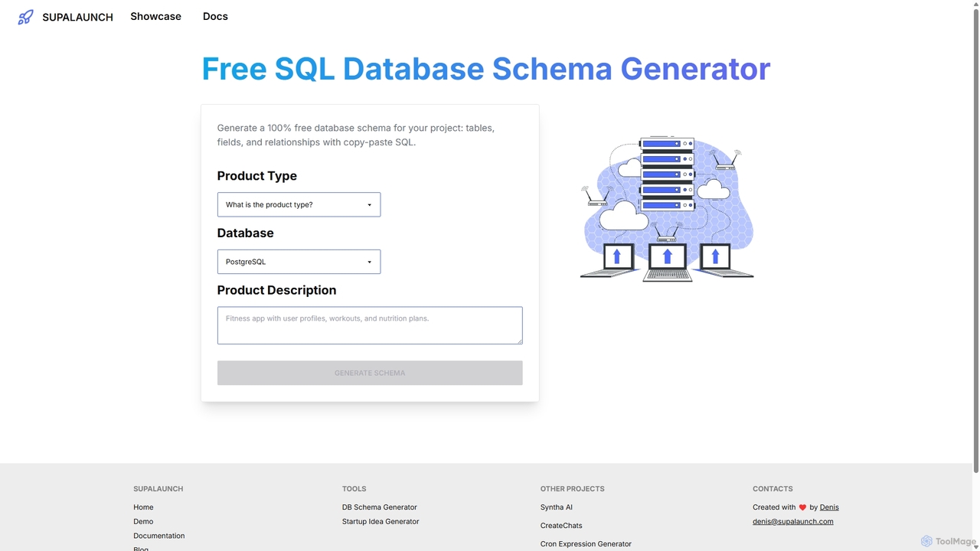Focus the Product Description text area
Viewport: 980px width, 551px height.
[x=370, y=325]
